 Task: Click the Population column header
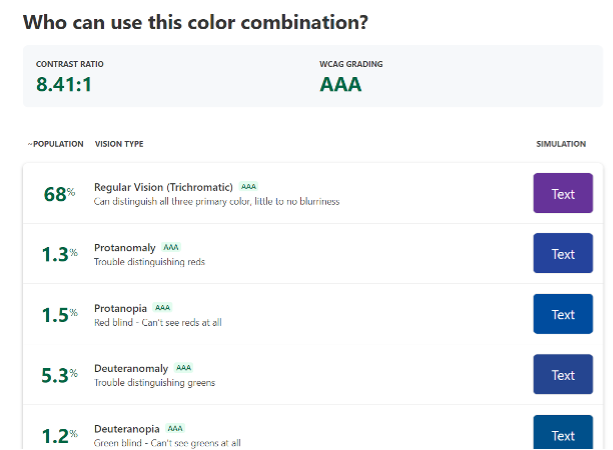[x=55, y=144]
